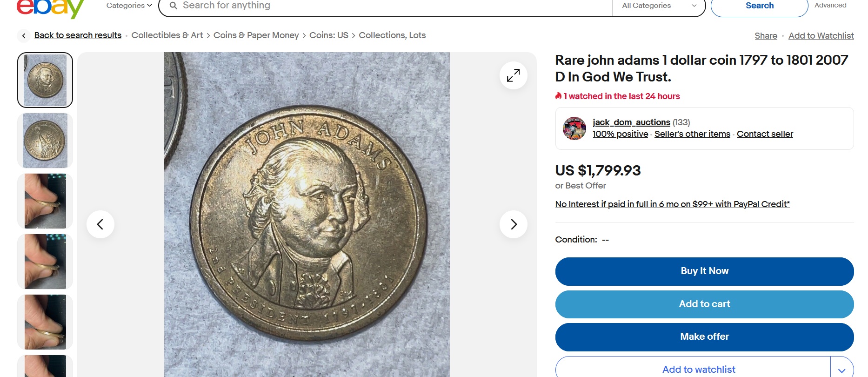The height and width of the screenshot is (377, 868).
Task: Open the Categories dropdown menu
Action: click(129, 6)
